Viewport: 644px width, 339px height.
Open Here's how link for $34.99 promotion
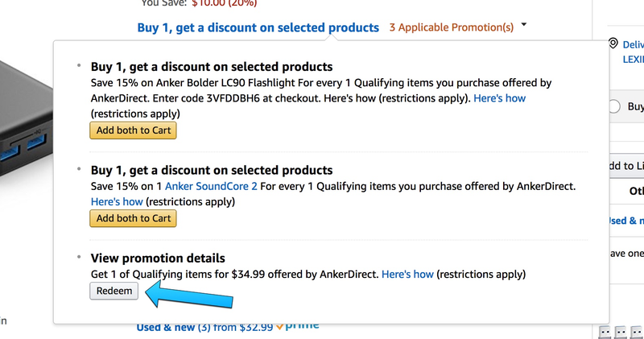pyautogui.click(x=407, y=274)
